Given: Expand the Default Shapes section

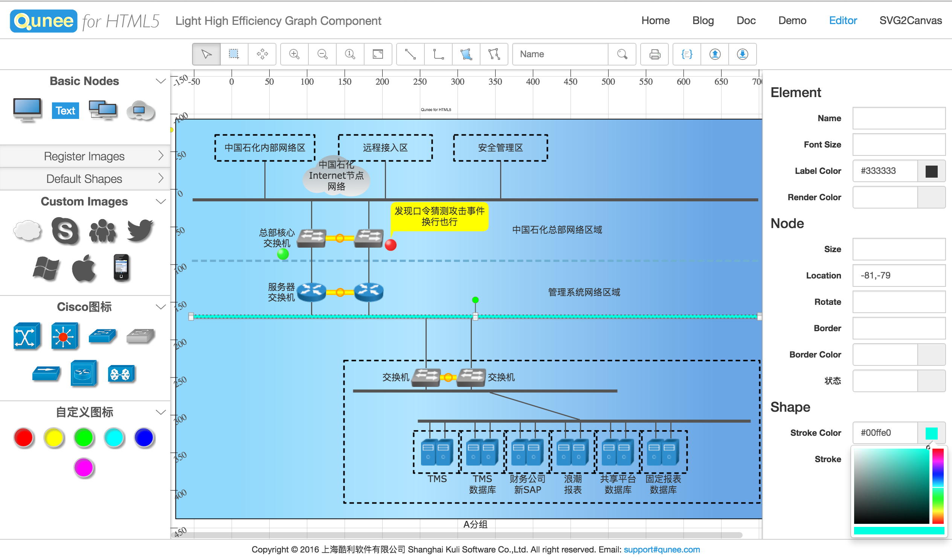Looking at the screenshot, I should 85,178.
